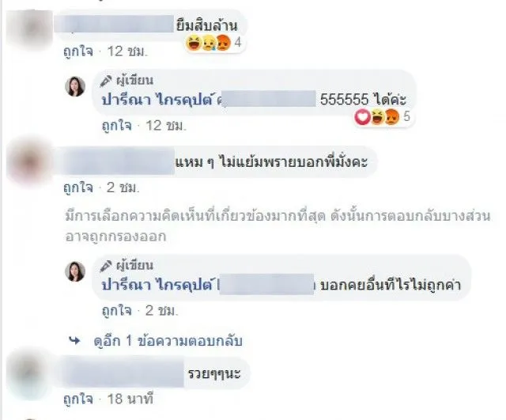This screenshot has width=506, height=420.
Task: Click the angry reaction emoji on top comment
Action: coord(223,43)
